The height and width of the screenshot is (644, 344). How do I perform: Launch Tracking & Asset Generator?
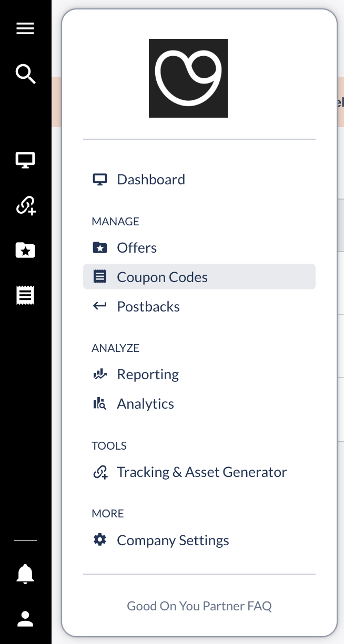tap(201, 472)
